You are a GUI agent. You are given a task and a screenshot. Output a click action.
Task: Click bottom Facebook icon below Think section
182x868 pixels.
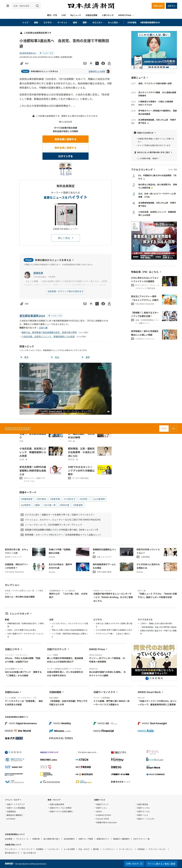[103, 304]
